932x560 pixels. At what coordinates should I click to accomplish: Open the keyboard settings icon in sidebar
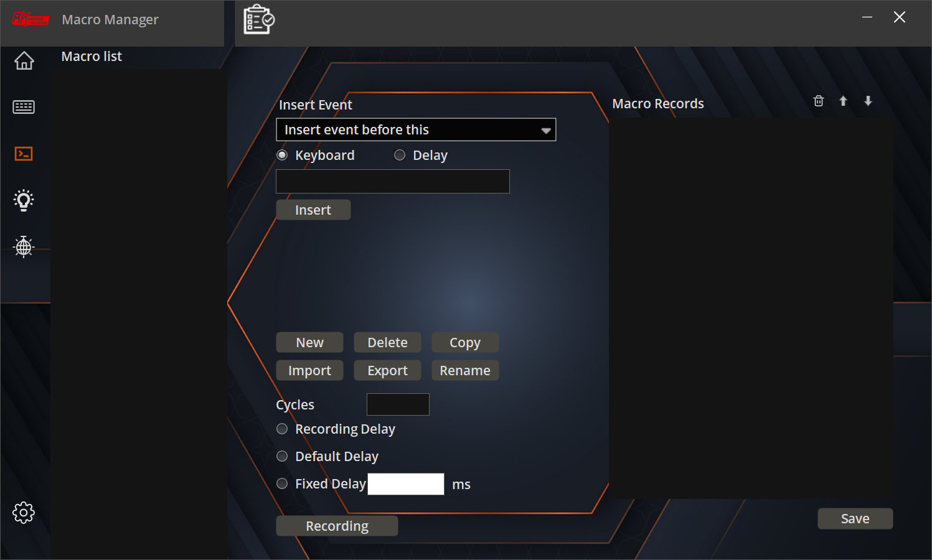coord(24,107)
